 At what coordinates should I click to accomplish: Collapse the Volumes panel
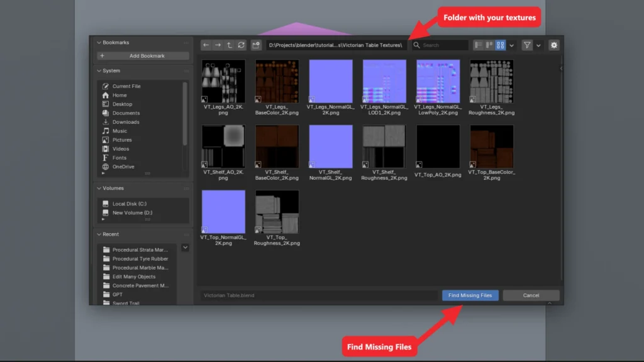pos(99,189)
